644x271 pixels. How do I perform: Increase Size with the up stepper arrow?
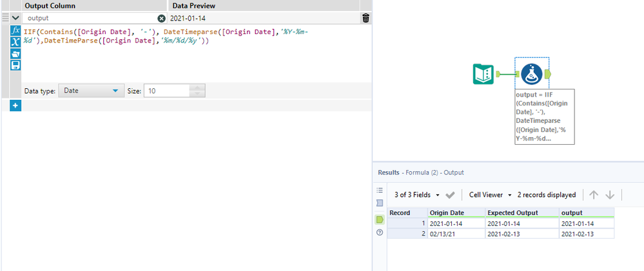coord(197,88)
